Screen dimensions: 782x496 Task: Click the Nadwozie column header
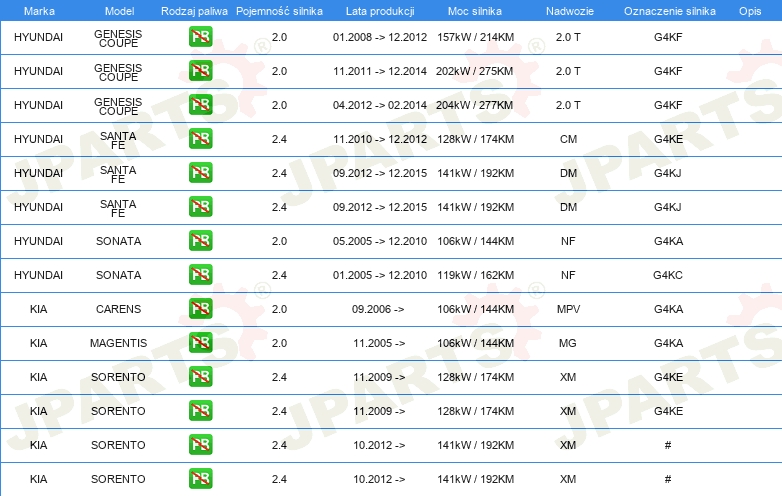pyautogui.click(x=568, y=10)
